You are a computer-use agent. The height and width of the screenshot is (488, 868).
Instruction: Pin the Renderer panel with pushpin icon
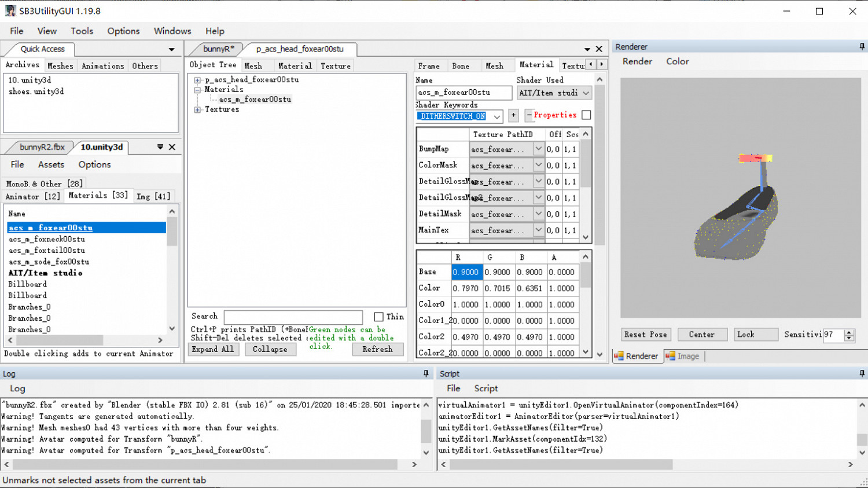tap(862, 46)
